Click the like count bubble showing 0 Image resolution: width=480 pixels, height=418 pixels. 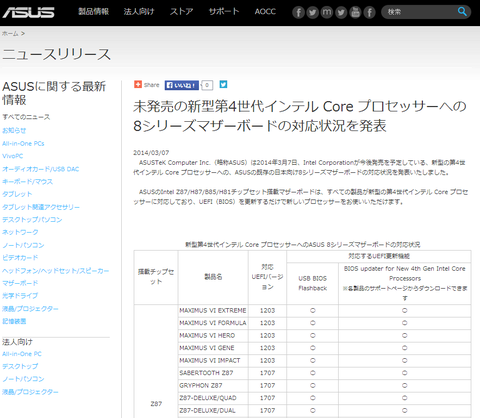point(207,85)
